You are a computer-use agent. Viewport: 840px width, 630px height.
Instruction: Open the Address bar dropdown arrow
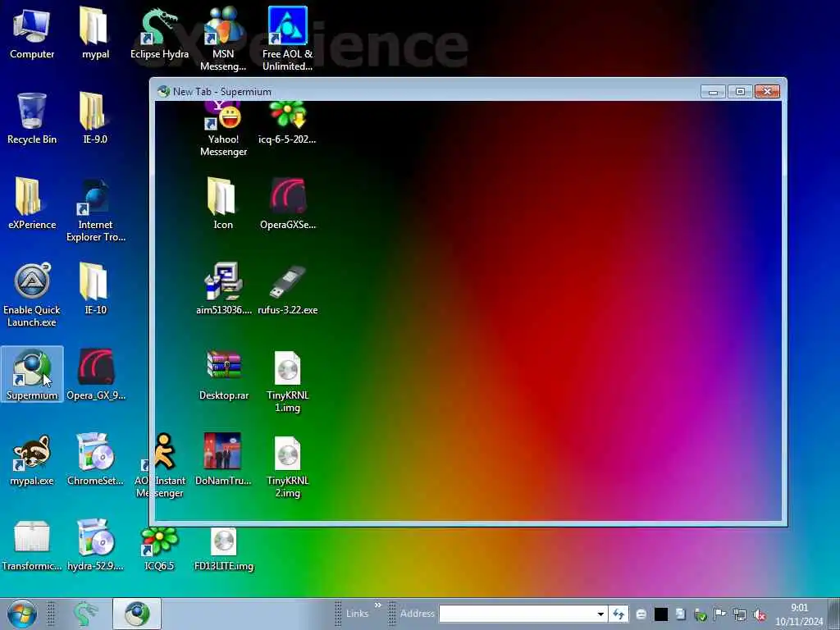601,614
